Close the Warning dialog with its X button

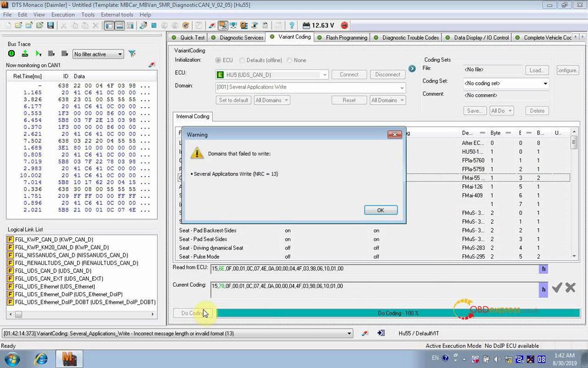(x=395, y=134)
